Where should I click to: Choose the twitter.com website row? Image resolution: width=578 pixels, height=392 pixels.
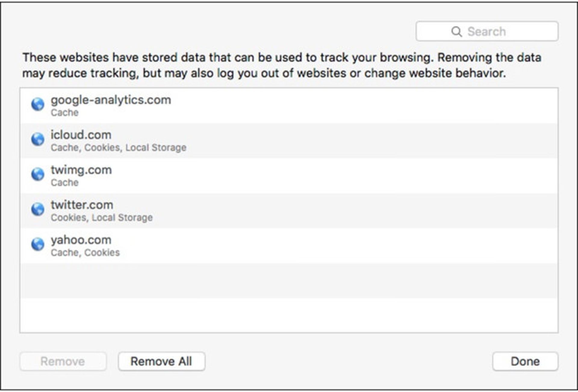pos(82,205)
